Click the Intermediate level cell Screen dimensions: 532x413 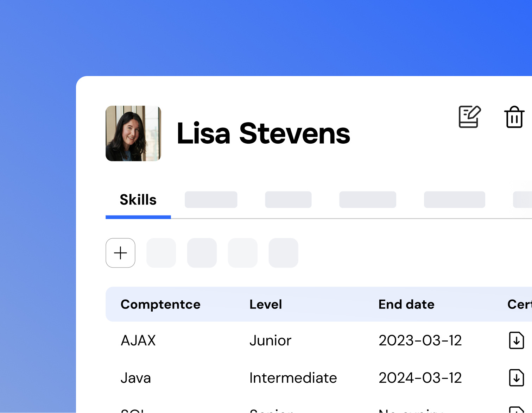(x=293, y=378)
